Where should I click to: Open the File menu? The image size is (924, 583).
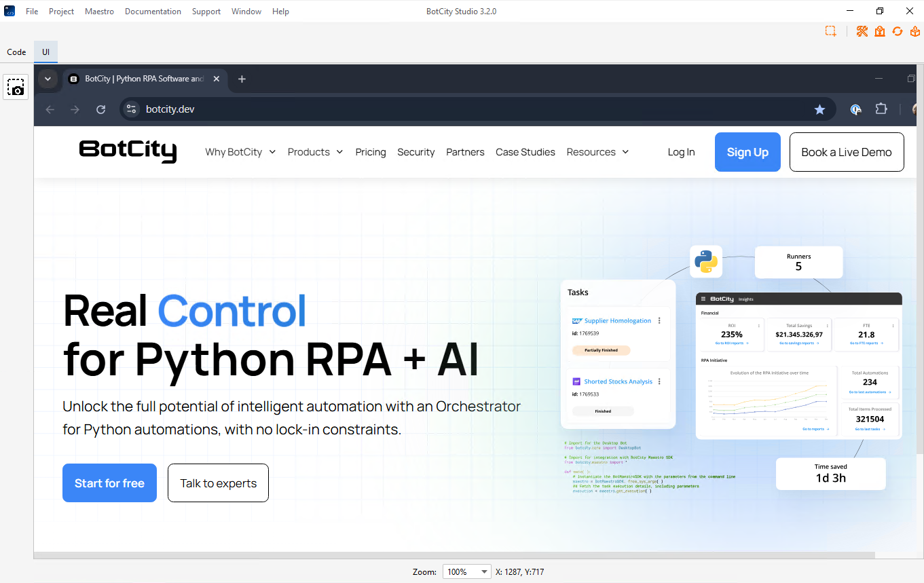[32, 12]
